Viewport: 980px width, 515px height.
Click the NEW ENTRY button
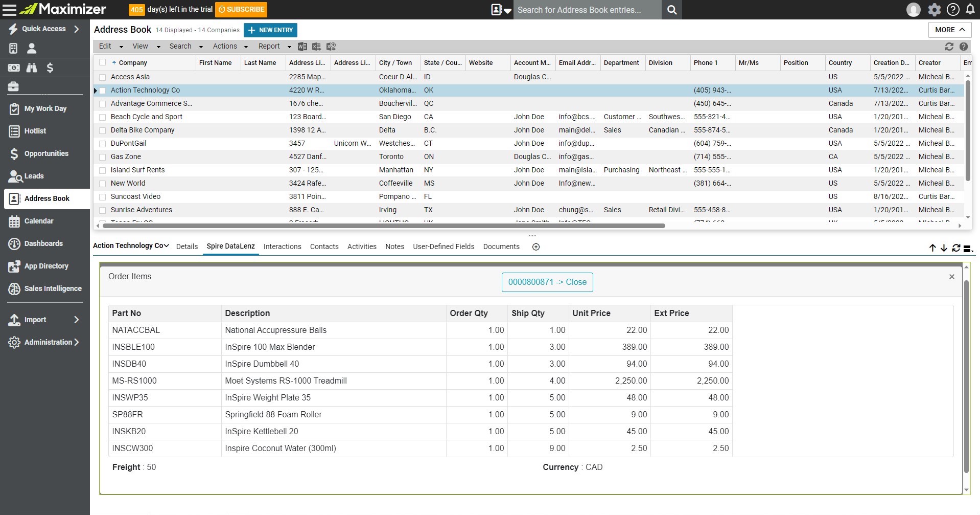coord(270,30)
